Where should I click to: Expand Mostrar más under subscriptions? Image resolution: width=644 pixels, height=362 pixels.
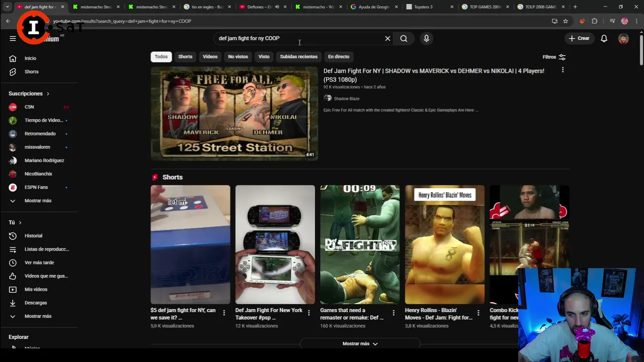tap(39, 201)
